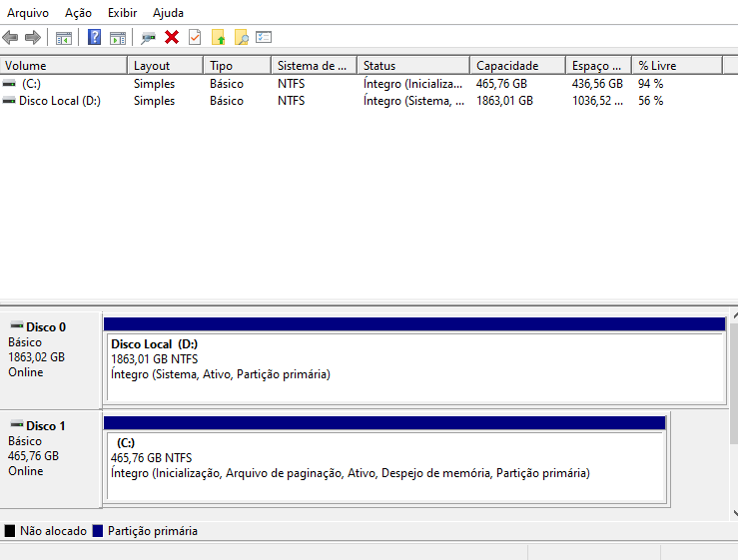Click the Íntegro (Inicializa... status cell
The width and height of the screenshot is (738, 560).
click(x=412, y=84)
